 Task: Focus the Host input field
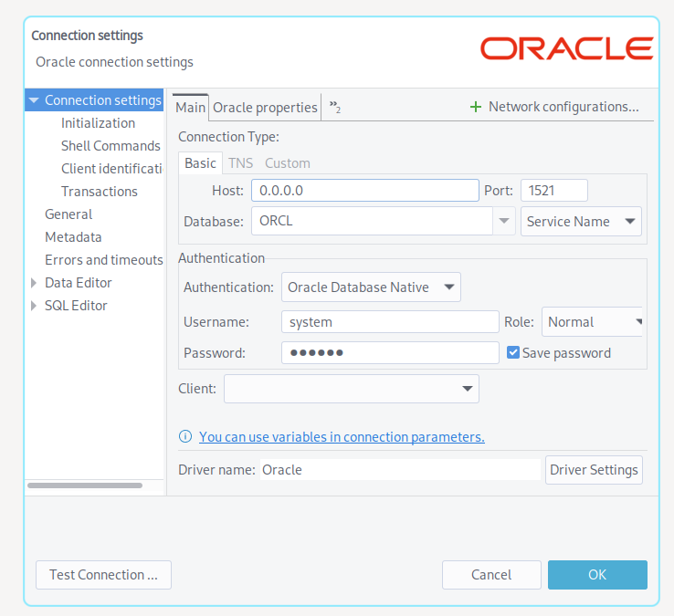(365, 191)
